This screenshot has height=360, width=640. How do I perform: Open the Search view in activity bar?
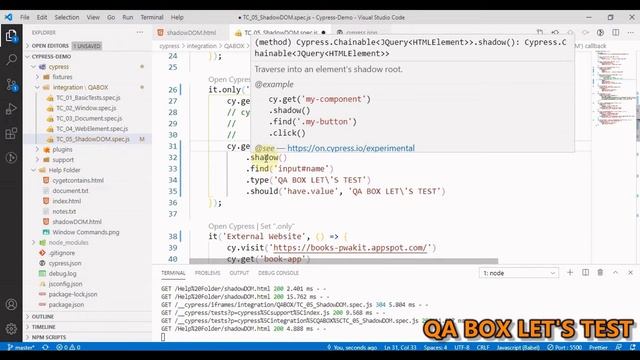[x=11, y=60]
